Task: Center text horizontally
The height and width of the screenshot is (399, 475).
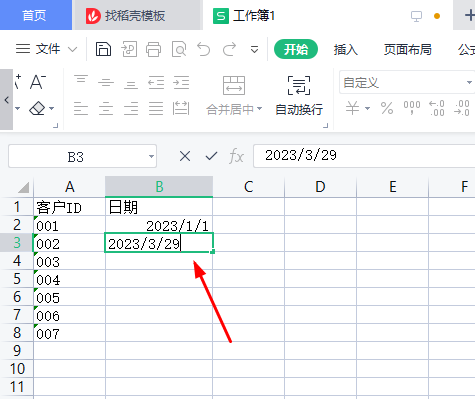Action: 106,109
